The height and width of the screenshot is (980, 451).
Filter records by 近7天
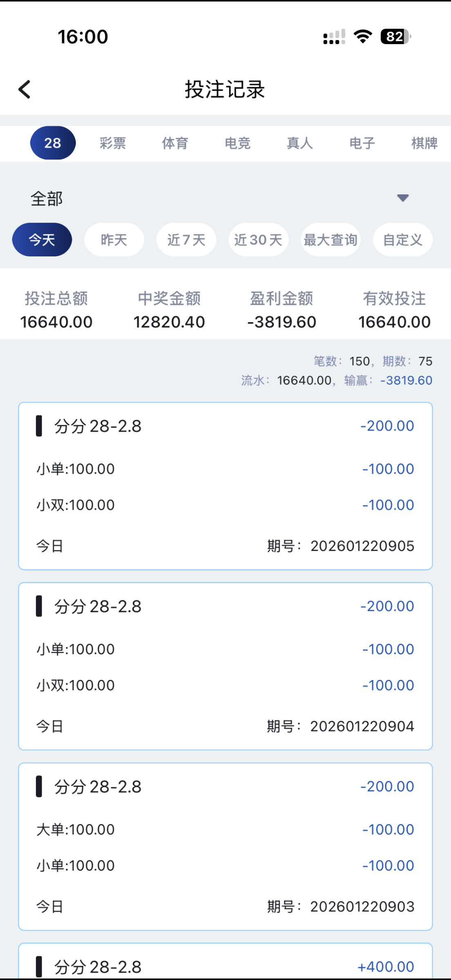(x=186, y=240)
